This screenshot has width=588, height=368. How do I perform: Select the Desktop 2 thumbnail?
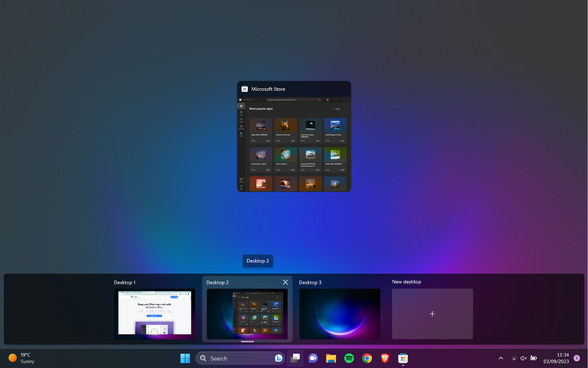point(247,314)
